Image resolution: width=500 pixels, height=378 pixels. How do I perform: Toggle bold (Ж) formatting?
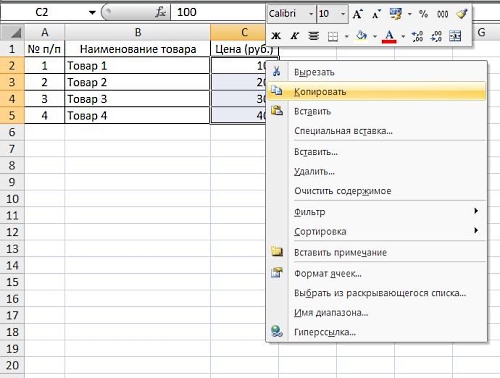(x=276, y=36)
